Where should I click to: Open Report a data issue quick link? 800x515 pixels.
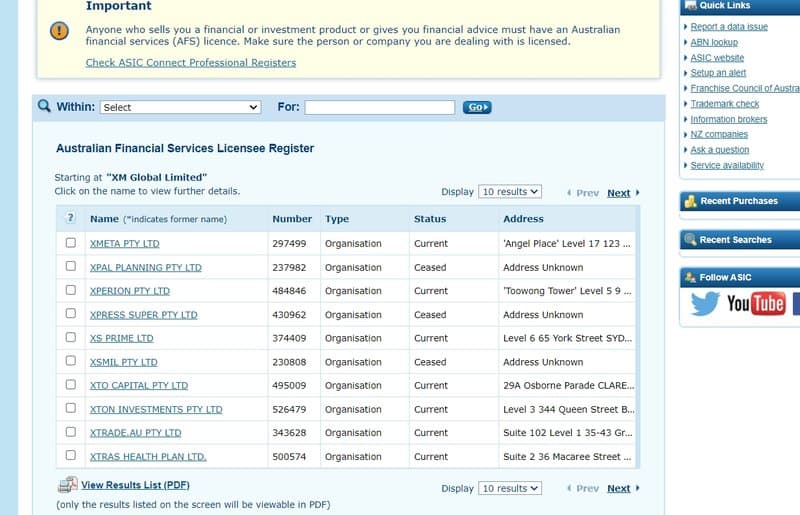pyautogui.click(x=729, y=27)
